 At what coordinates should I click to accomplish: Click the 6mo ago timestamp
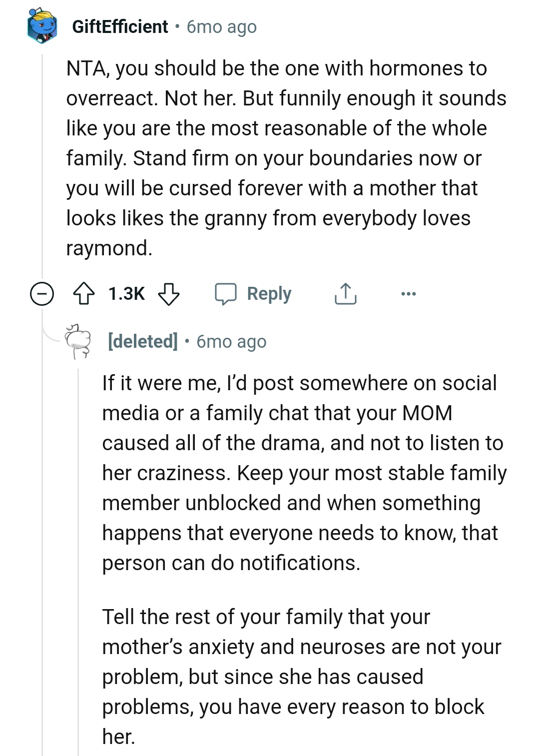point(221,27)
